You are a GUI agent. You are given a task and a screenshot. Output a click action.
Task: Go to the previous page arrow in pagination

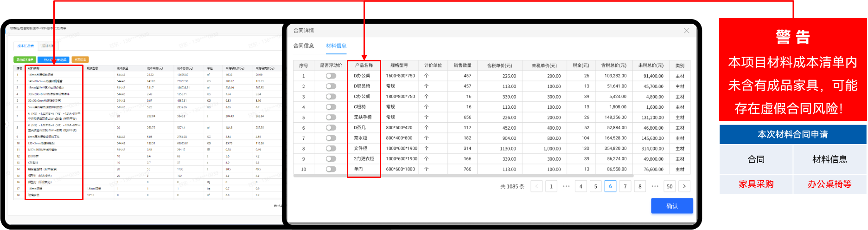[x=536, y=186]
